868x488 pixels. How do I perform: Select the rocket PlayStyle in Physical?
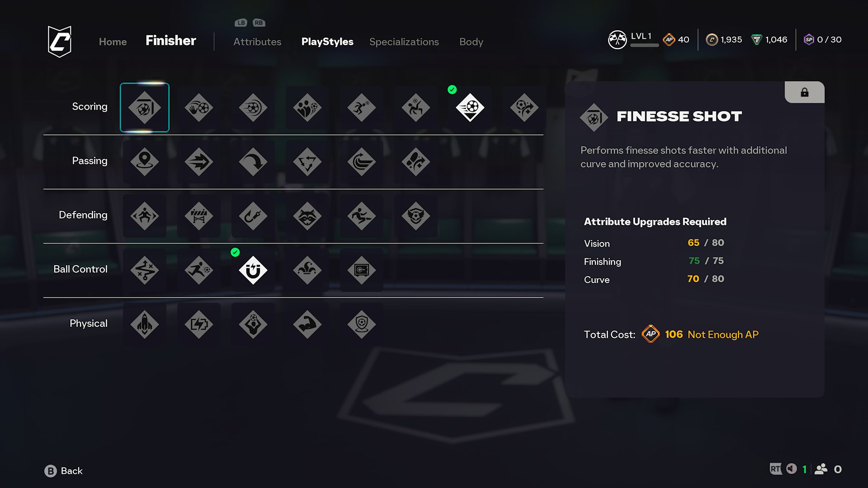pos(145,324)
